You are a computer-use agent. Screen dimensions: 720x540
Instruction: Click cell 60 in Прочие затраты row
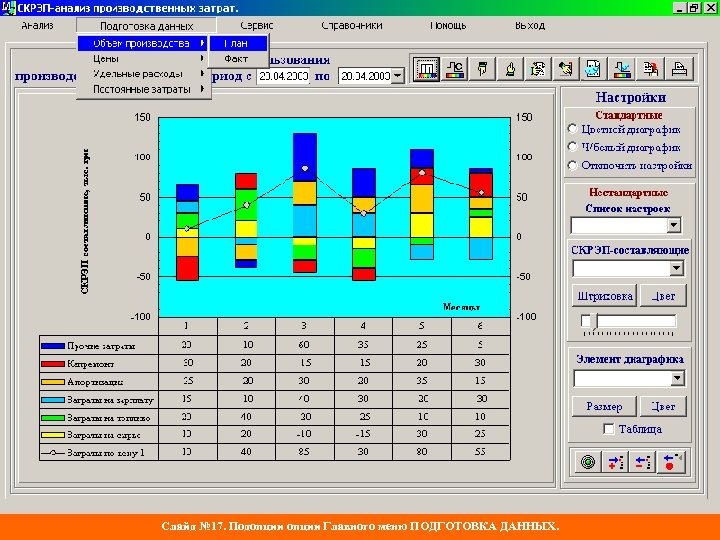point(304,345)
